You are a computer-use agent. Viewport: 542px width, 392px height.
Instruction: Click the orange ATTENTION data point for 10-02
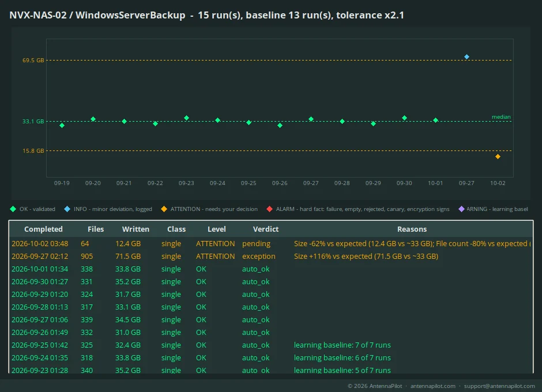click(498, 157)
